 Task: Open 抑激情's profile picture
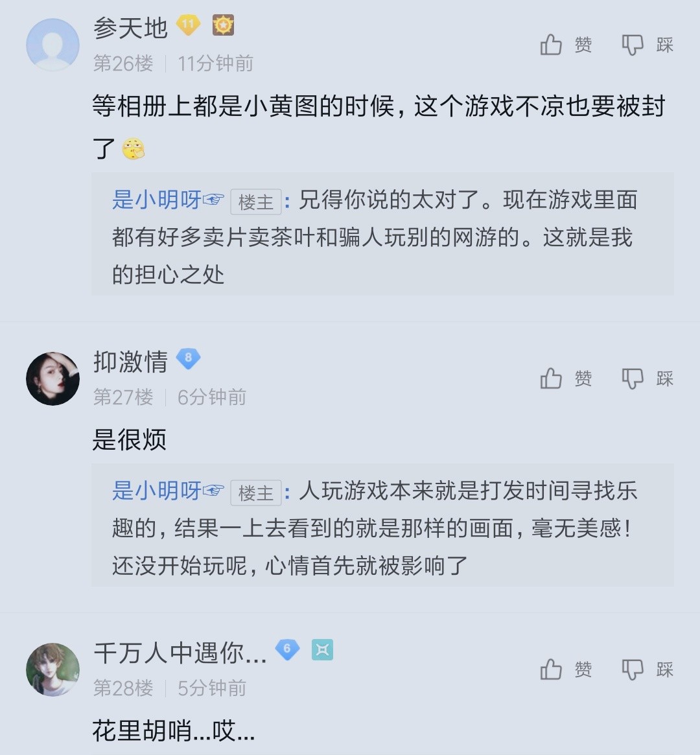tap(52, 378)
